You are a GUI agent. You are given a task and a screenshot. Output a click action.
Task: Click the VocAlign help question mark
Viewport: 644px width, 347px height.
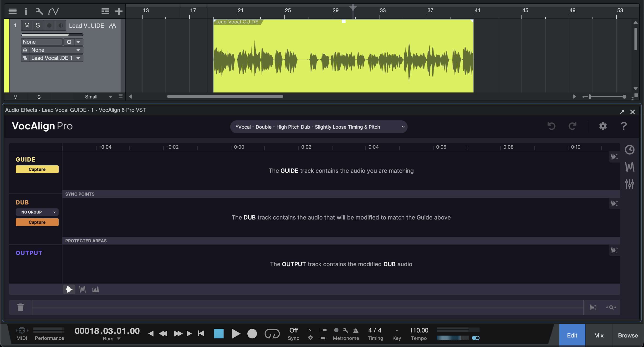[x=624, y=126]
